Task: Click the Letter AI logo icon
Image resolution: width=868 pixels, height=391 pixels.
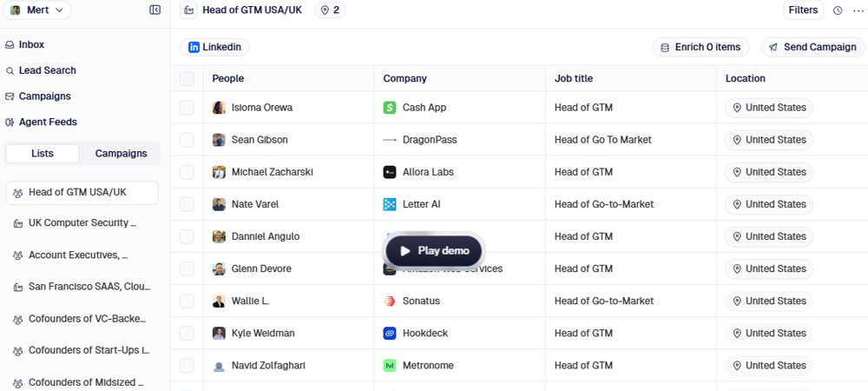Action: pos(390,204)
